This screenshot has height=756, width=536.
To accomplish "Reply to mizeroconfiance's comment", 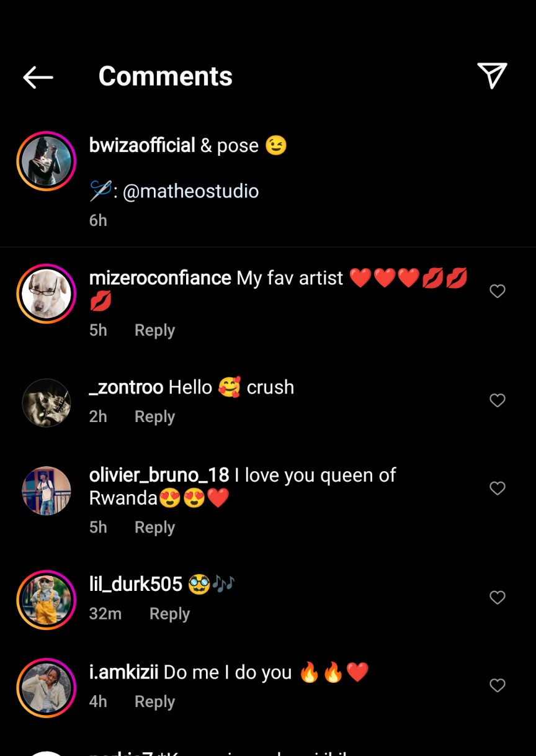I will pos(154,330).
